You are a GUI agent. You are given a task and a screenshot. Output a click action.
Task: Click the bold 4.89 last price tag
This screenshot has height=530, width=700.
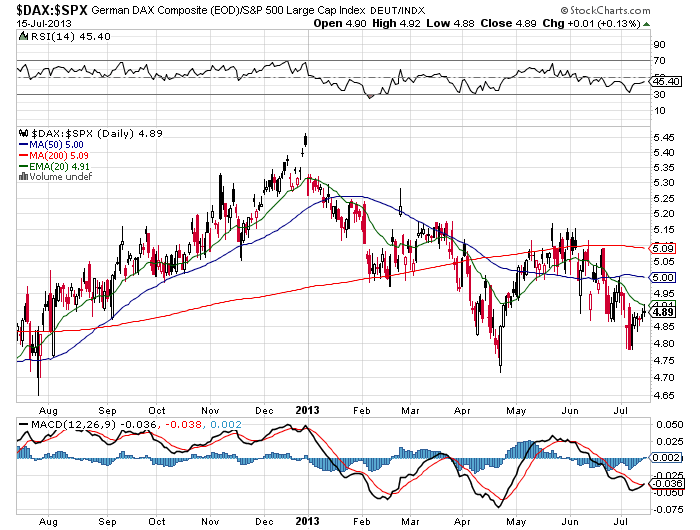pos(663,312)
